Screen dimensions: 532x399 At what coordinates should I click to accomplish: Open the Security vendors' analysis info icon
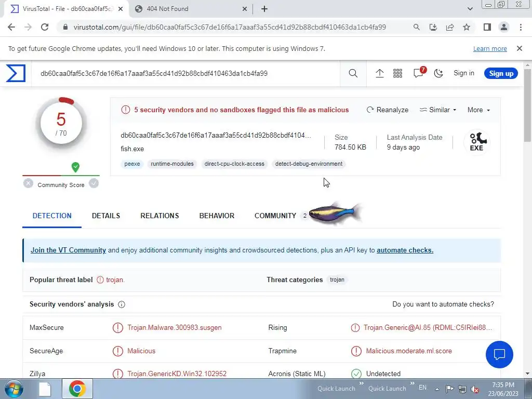pyautogui.click(x=122, y=304)
